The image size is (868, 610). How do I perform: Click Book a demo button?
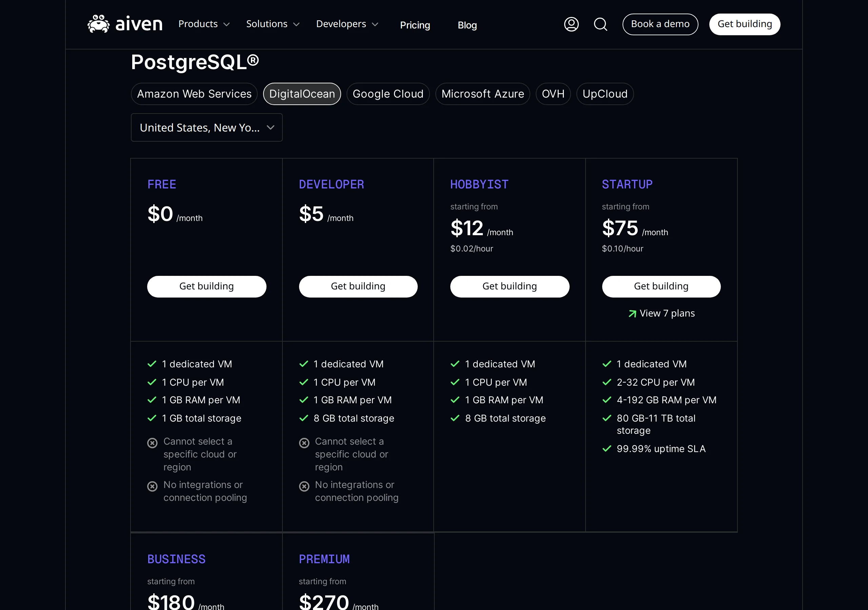pyautogui.click(x=660, y=24)
